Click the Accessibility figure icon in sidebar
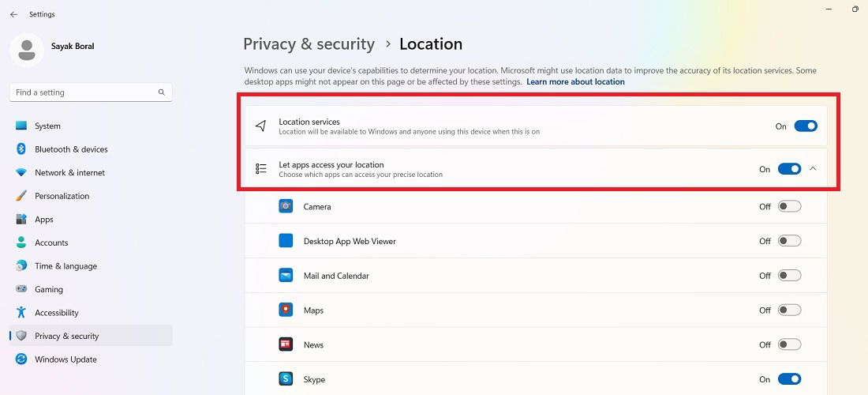 tap(21, 313)
